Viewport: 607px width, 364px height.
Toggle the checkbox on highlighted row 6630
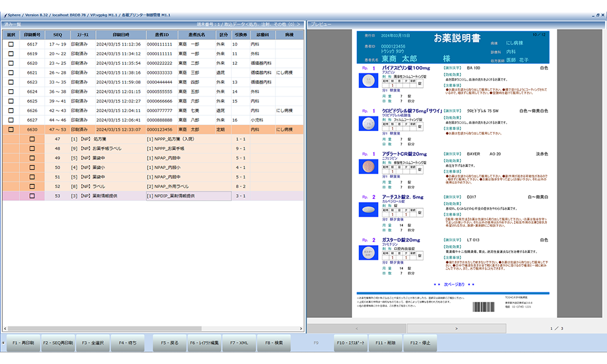(11, 130)
